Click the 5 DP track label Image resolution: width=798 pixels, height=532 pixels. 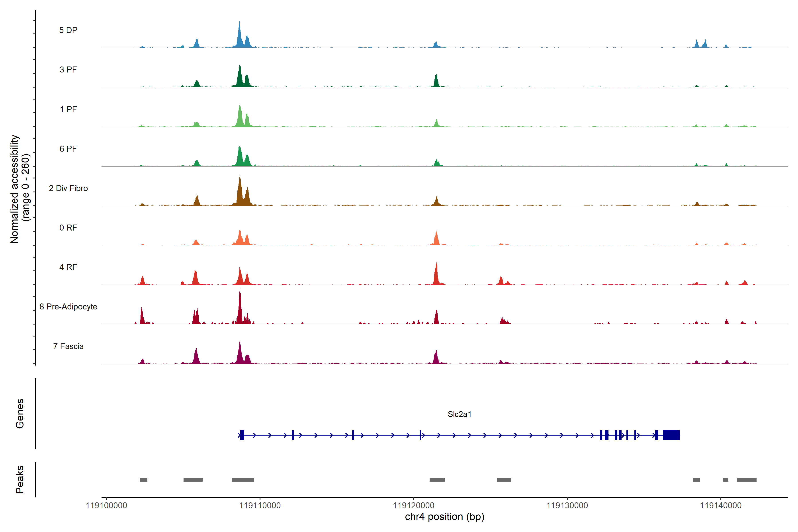(68, 30)
